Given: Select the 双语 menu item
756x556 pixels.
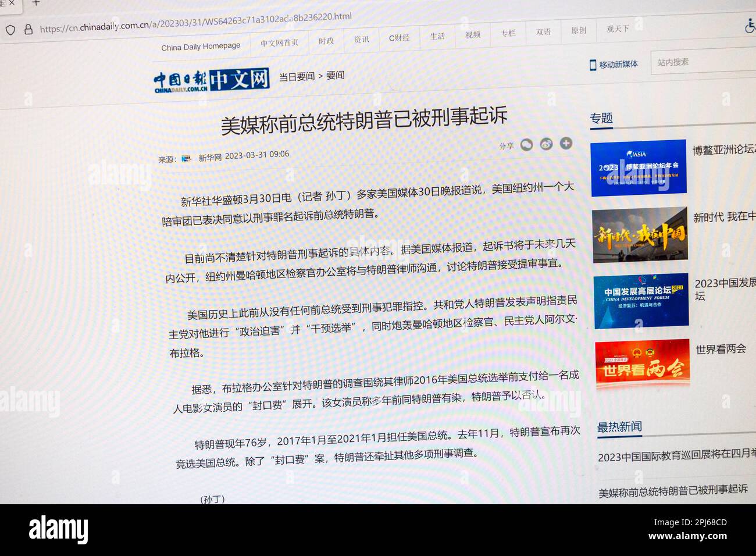Looking at the screenshot, I should coord(543,32).
